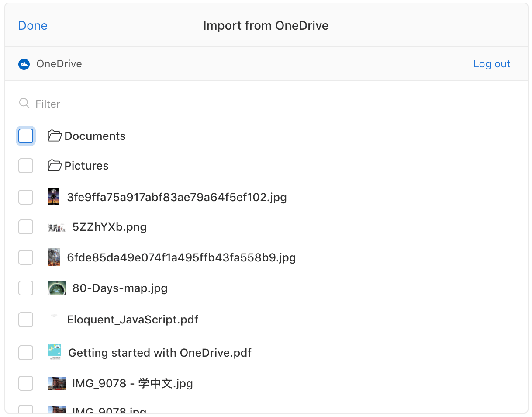The image size is (532, 417).
Task: Click the Log out link
Action: [x=492, y=64]
